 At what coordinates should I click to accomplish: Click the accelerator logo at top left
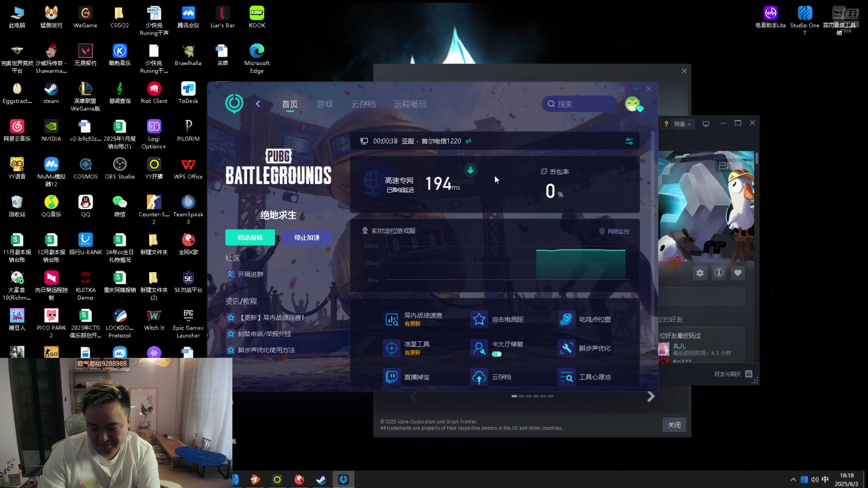point(234,103)
